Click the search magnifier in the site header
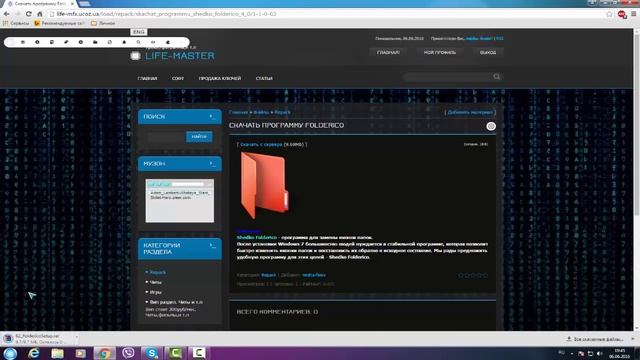The width and height of the screenshot is (640, 360). click(496, 77)
